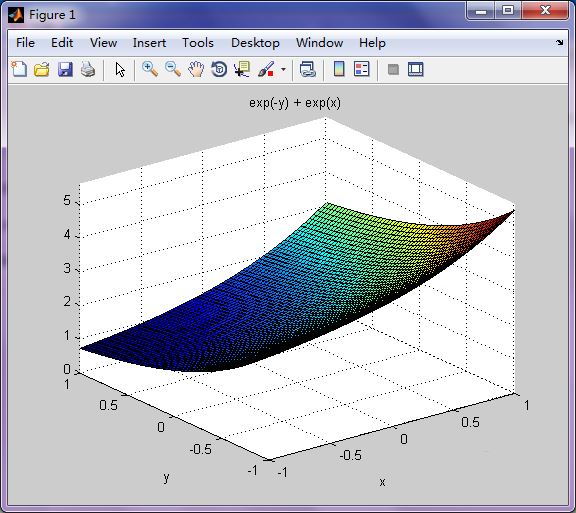Click the plot title exp(-y) + exp(x)
Screen dimensions: 576x513
pos(295,103)
